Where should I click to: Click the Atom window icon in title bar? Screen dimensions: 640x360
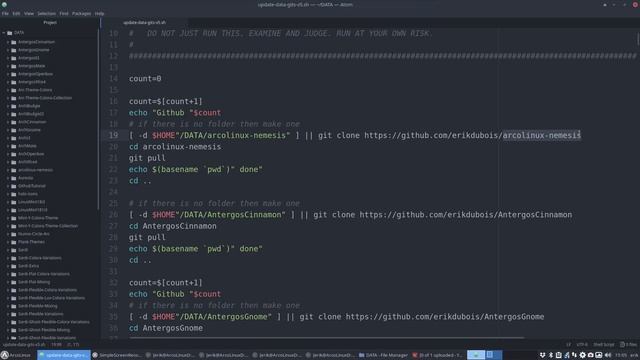point(4,4)
